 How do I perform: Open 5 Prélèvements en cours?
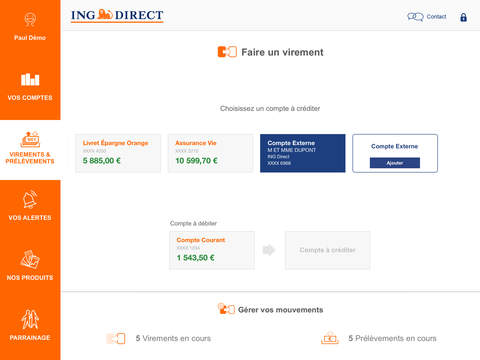(392, 338)
